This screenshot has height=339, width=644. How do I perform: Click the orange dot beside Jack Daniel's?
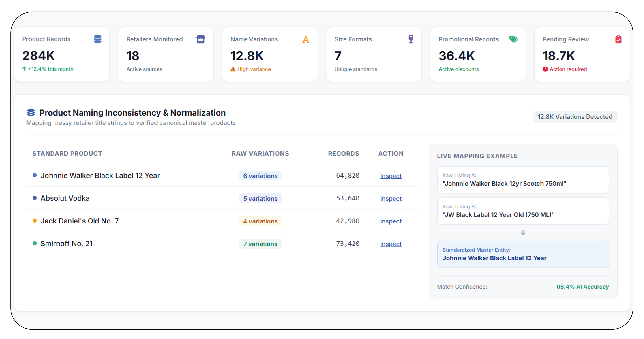pos(35,221)
